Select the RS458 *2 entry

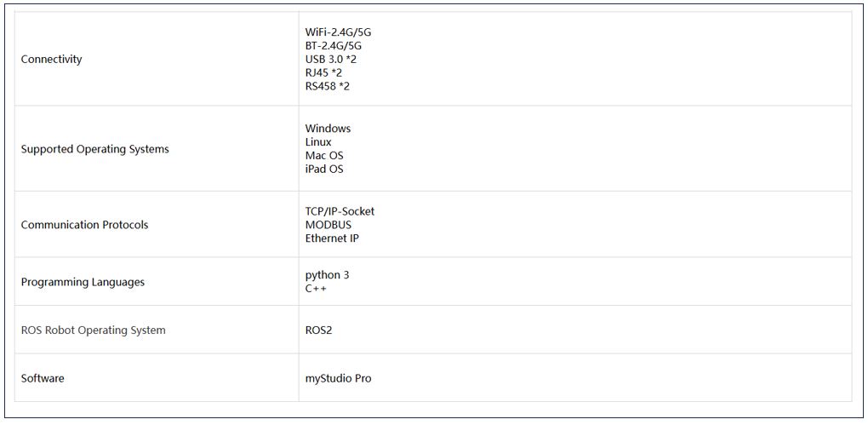click(327, 87)
